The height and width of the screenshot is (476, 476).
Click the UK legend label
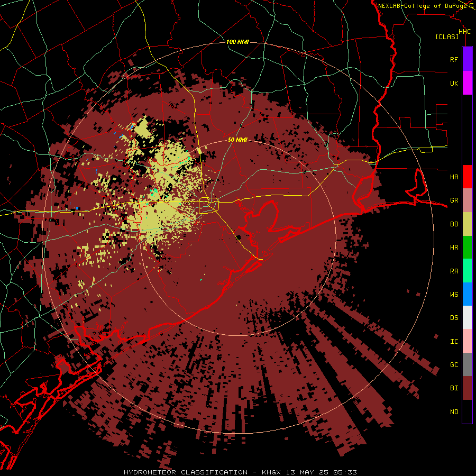click(x=454, y=83)
